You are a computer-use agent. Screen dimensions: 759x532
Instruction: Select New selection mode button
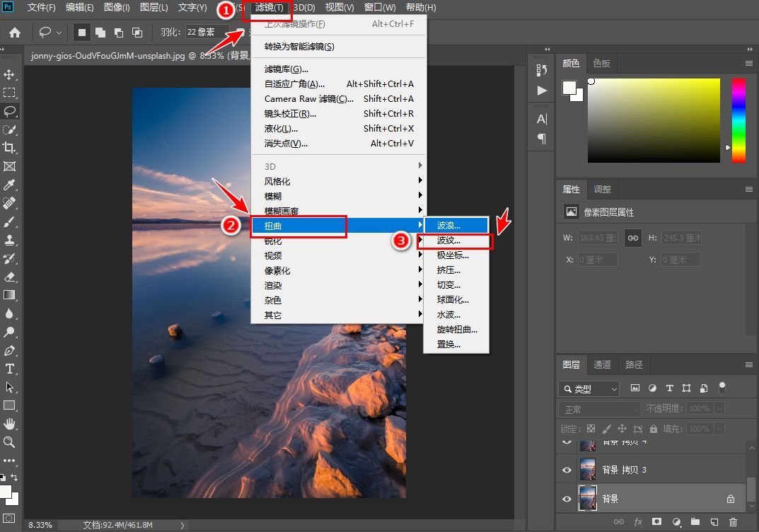82,33
